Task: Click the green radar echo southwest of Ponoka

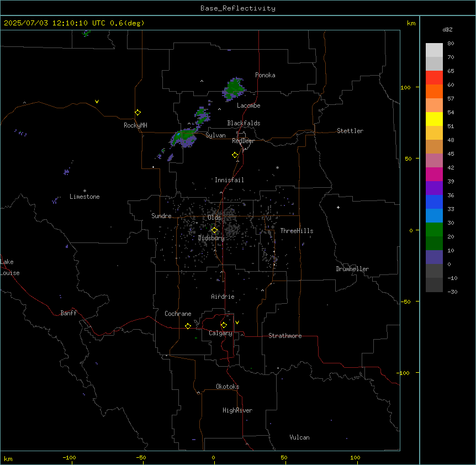Action: point(234,89)
